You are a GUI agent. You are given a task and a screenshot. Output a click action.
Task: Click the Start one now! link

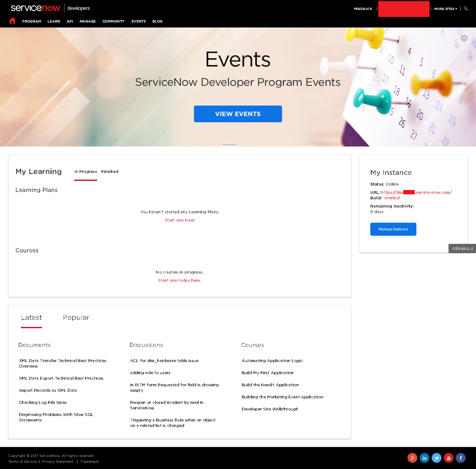(x=179, y=220)
